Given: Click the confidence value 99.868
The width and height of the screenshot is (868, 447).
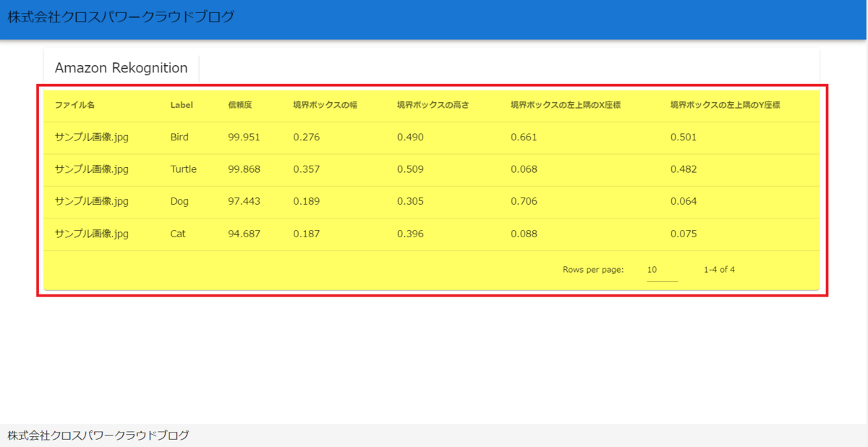Looking at the screenshot, I should (x=244, y=169).
